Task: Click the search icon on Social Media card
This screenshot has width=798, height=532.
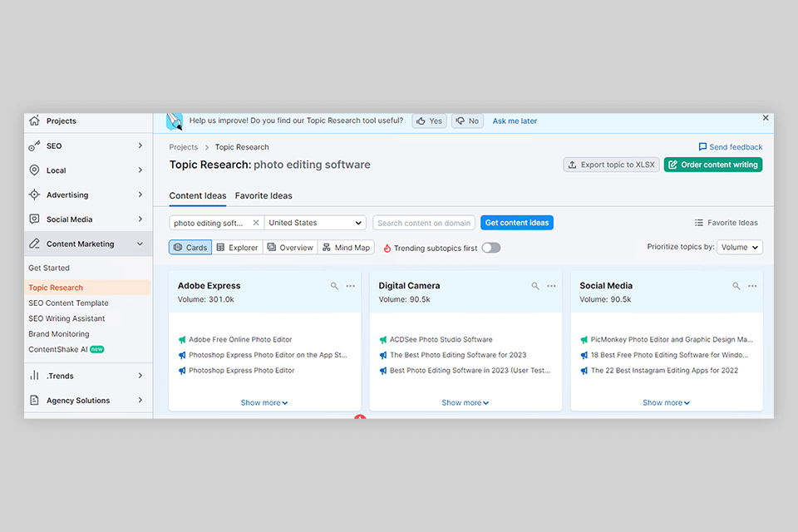Action: click(x=736, y=286)
